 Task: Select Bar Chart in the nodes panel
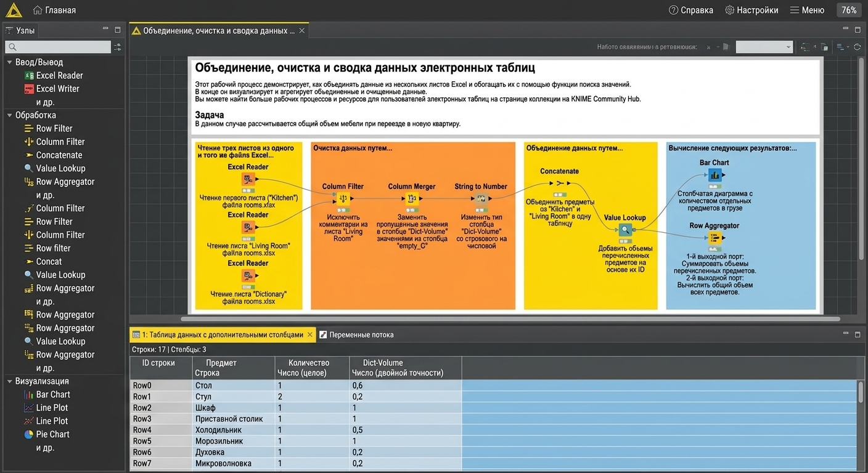click(47, 395)
